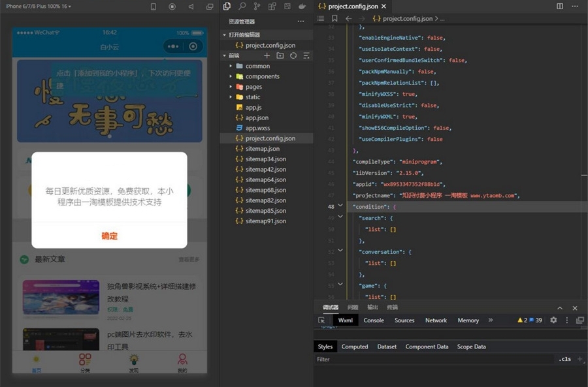Click the search icon in the sidebar toolbar

(x=242, y=6)
